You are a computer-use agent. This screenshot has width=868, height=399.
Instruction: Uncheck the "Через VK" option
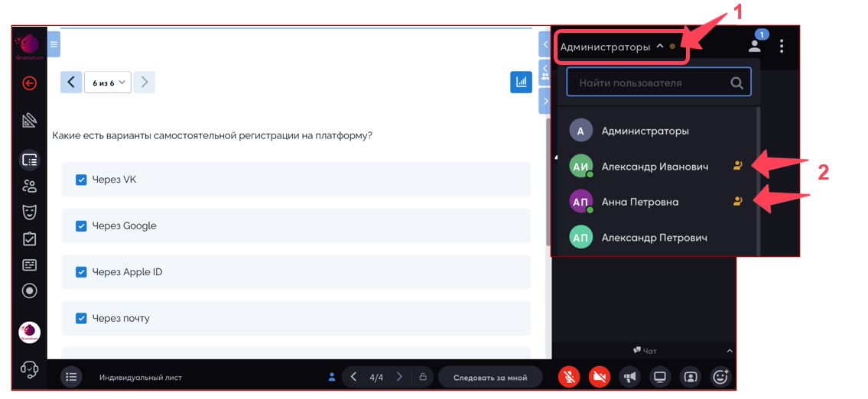point(81,180)
